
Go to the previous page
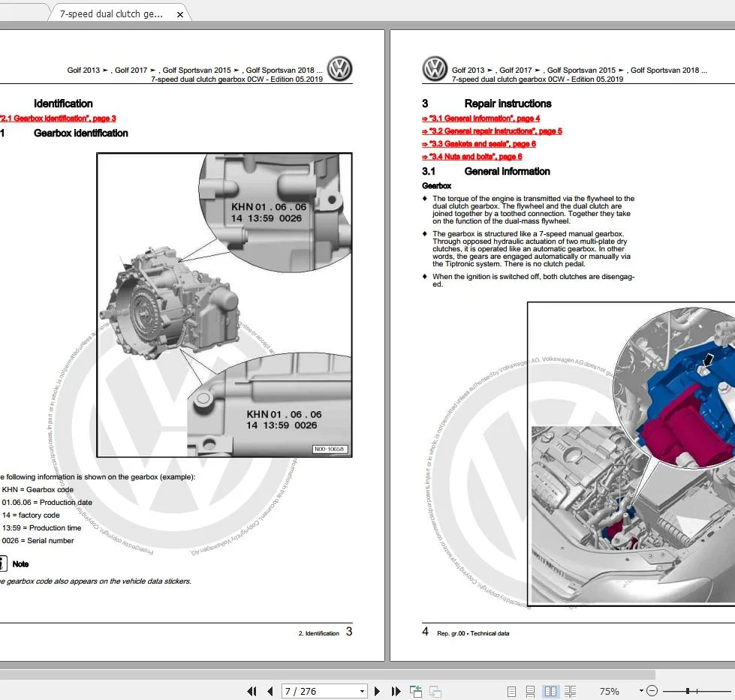click(270, 691)
